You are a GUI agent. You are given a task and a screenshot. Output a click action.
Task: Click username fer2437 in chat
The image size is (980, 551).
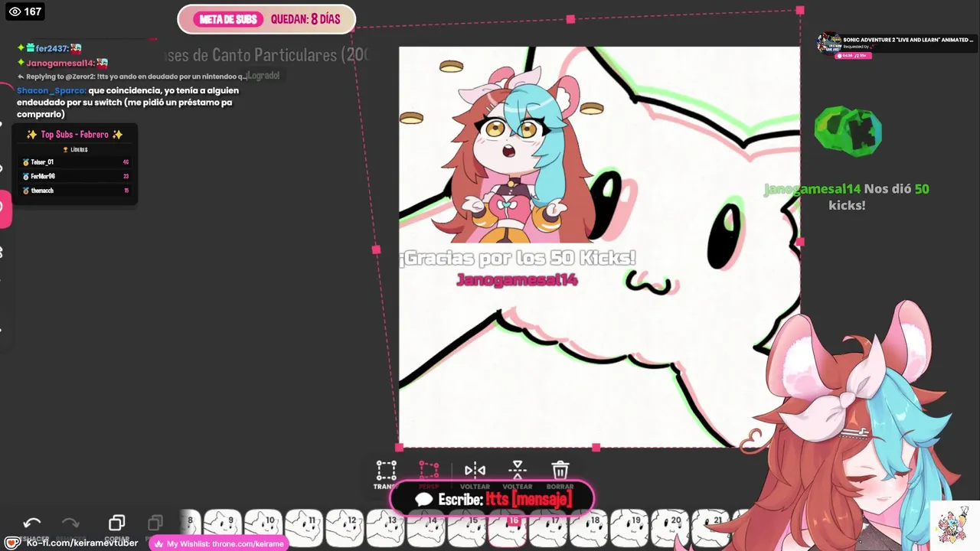tap(51, 49)
